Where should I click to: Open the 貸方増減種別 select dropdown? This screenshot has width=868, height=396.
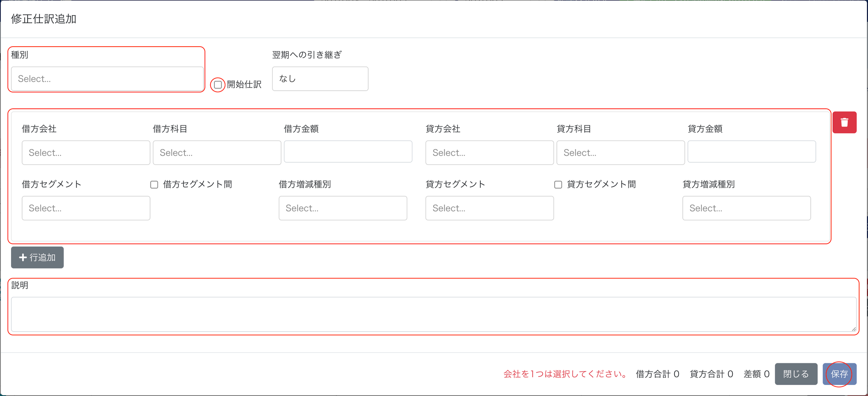click(x=746, y=208)
